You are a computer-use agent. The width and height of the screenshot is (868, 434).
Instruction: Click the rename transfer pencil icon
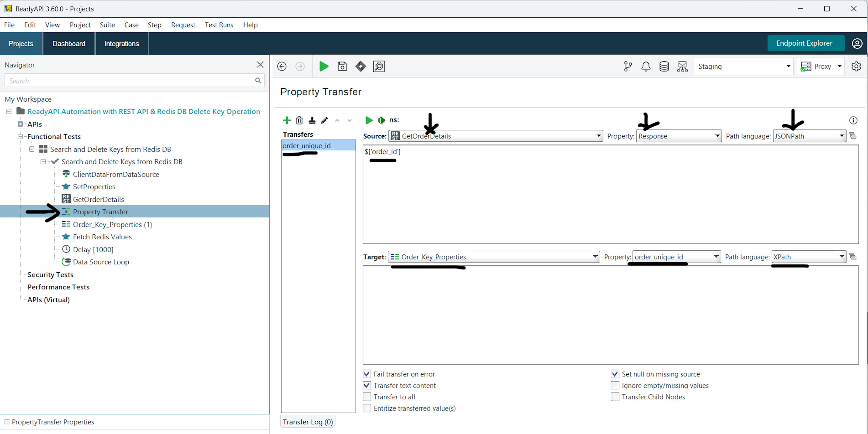pyautogui.click(x=324, y=120)
